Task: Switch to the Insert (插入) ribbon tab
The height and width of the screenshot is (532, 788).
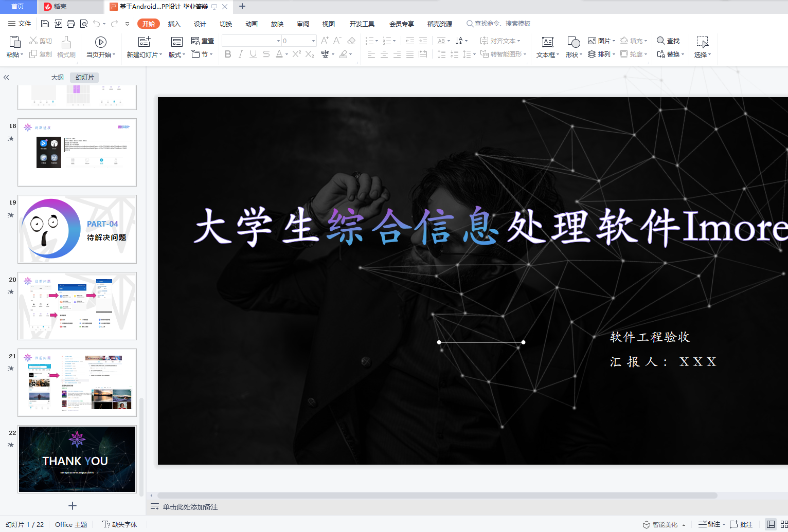Action: pyautogui.click(x=174, y=24)
